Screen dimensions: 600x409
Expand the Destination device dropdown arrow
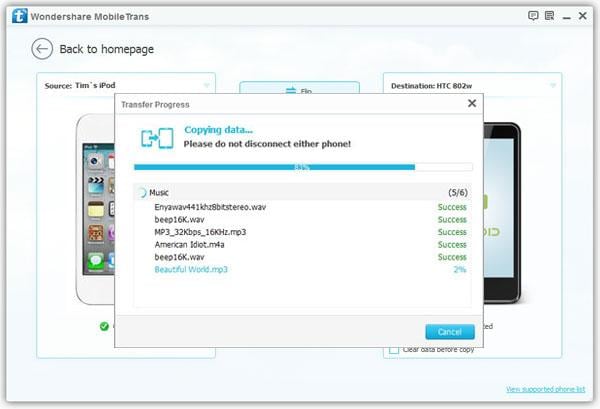[553, 85]
